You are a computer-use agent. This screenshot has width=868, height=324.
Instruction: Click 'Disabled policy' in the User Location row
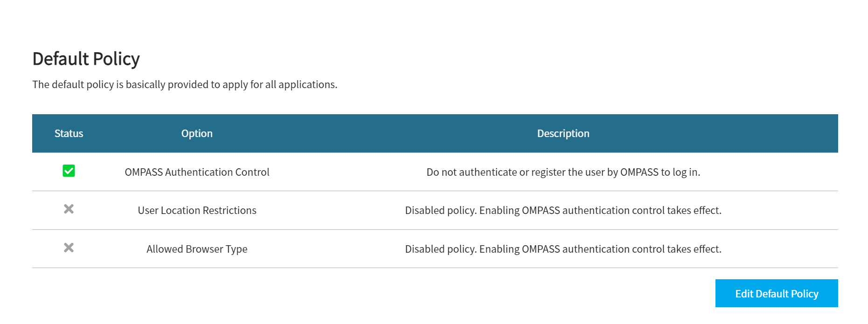pyautogui.click(x=440, y=210)
